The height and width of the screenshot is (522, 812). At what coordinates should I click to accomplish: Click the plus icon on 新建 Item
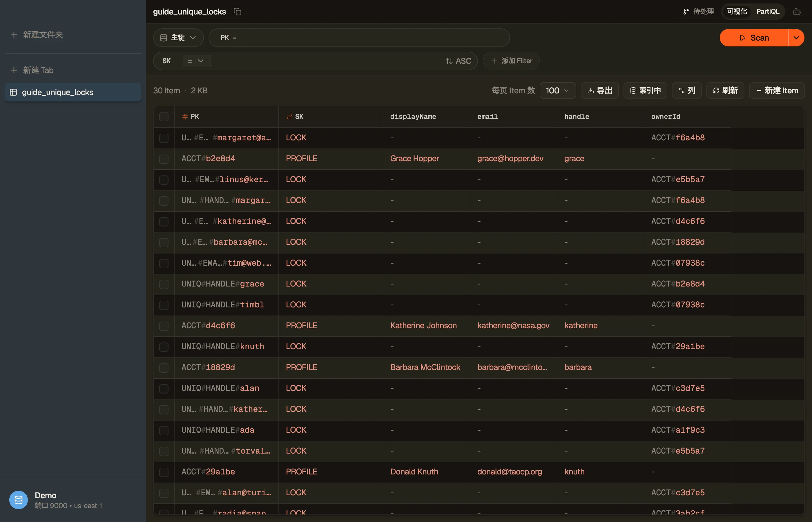[x=759, y=90]
